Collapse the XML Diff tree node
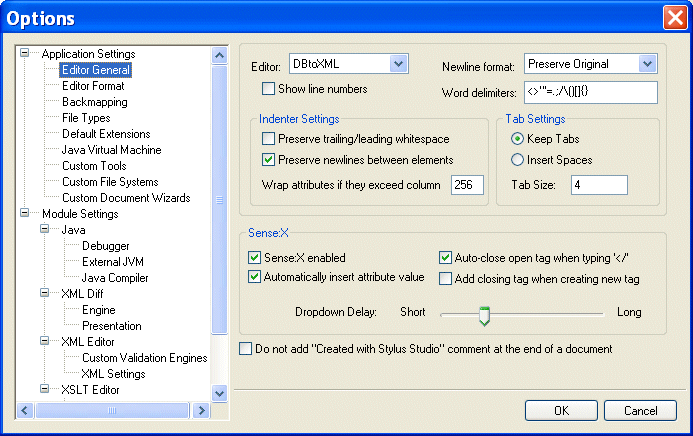Viewport: 693px width, 436px height. coord(45,294)
